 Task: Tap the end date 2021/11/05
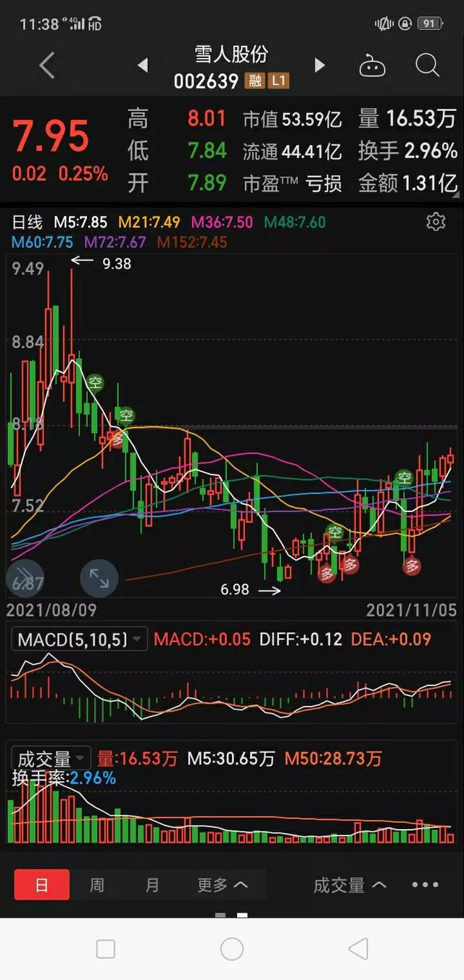coord(412,610)
